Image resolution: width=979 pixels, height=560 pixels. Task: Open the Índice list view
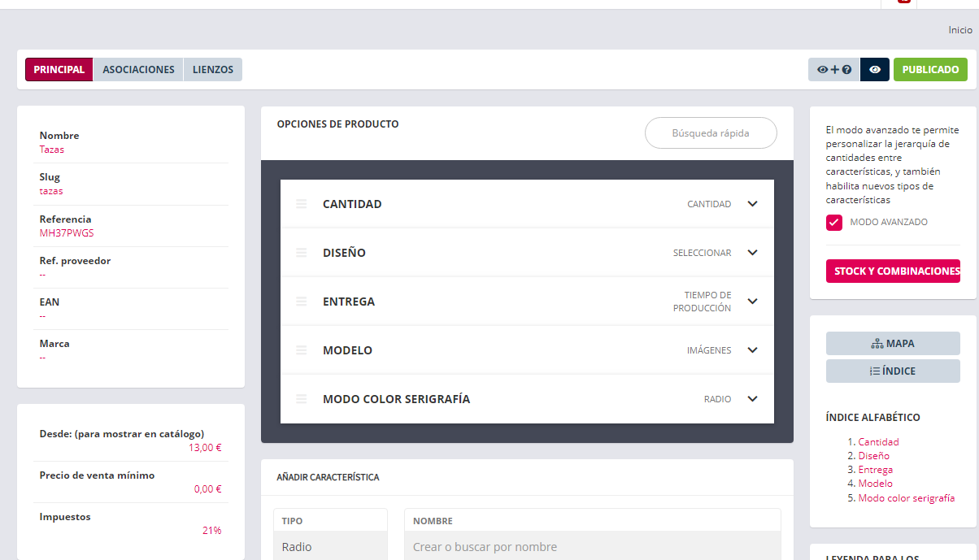[x=893, y=371]
